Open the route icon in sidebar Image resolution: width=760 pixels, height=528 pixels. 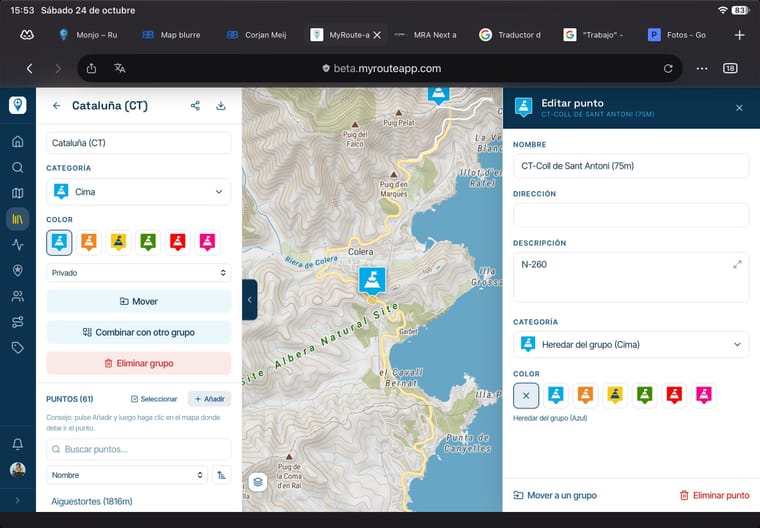pyautogui.click(x=17, y=321)
